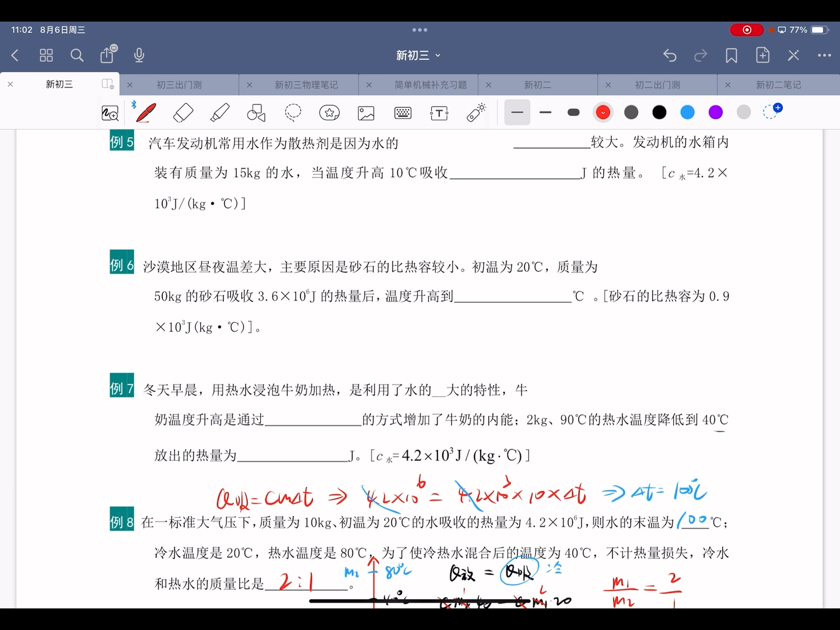Image resolution: width=840 pixels, height=630 pixels.
Task: Toggle read-only mode pencil-cross icon
Action: pyautogui.click(x=793, y=55)
